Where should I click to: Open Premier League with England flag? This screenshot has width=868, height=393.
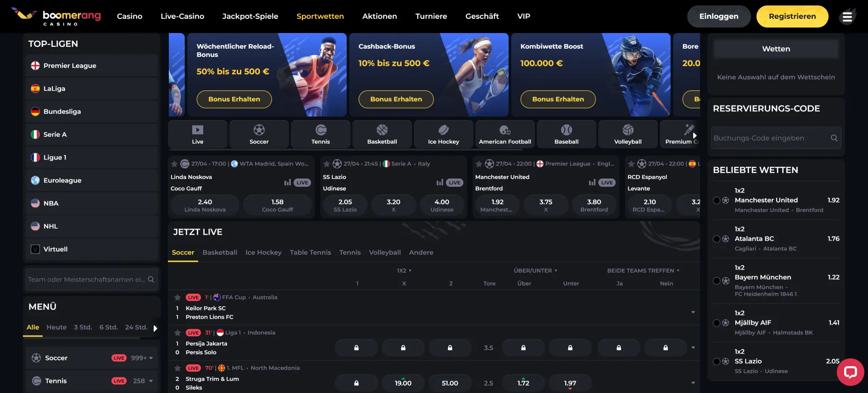[92, 66]
